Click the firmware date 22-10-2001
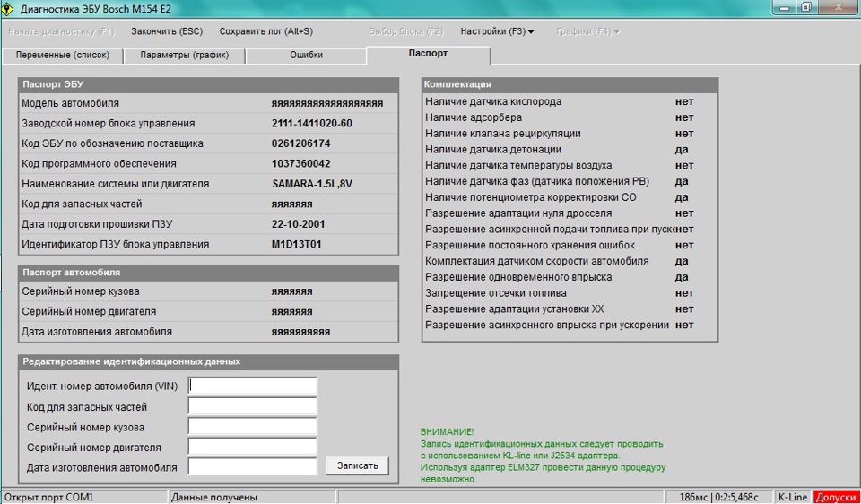Image resolution: width=861 pixels, height=504 pixels. coord(298,224)
